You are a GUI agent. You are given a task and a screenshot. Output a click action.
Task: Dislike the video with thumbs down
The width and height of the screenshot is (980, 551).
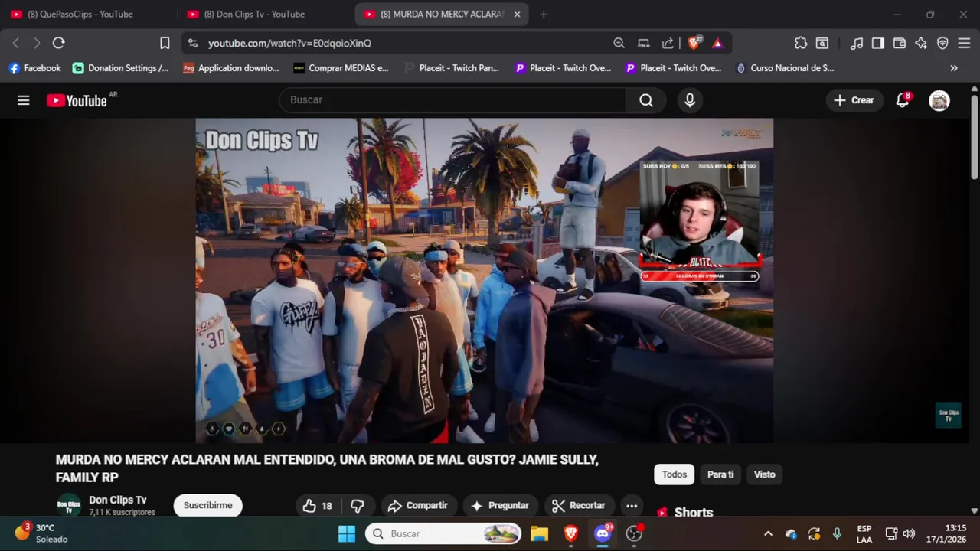click(x=357, y=506)
